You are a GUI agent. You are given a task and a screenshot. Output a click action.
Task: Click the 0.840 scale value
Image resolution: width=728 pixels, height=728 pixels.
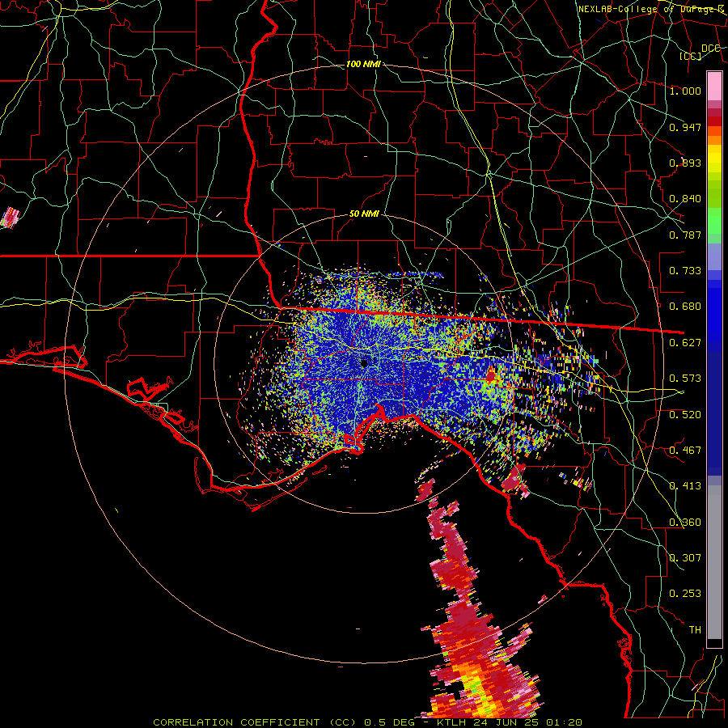(x=685, y=199)
